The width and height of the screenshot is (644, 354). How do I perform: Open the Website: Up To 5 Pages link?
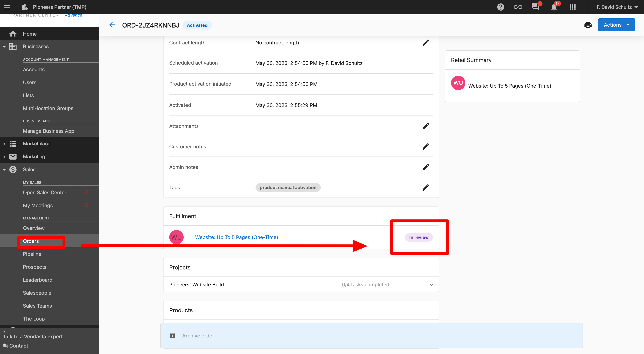(236, 237)
